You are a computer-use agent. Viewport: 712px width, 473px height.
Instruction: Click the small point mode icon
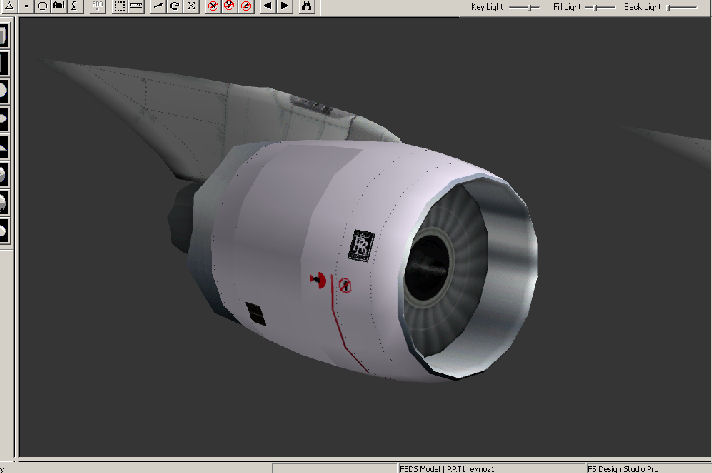(26, 6)
